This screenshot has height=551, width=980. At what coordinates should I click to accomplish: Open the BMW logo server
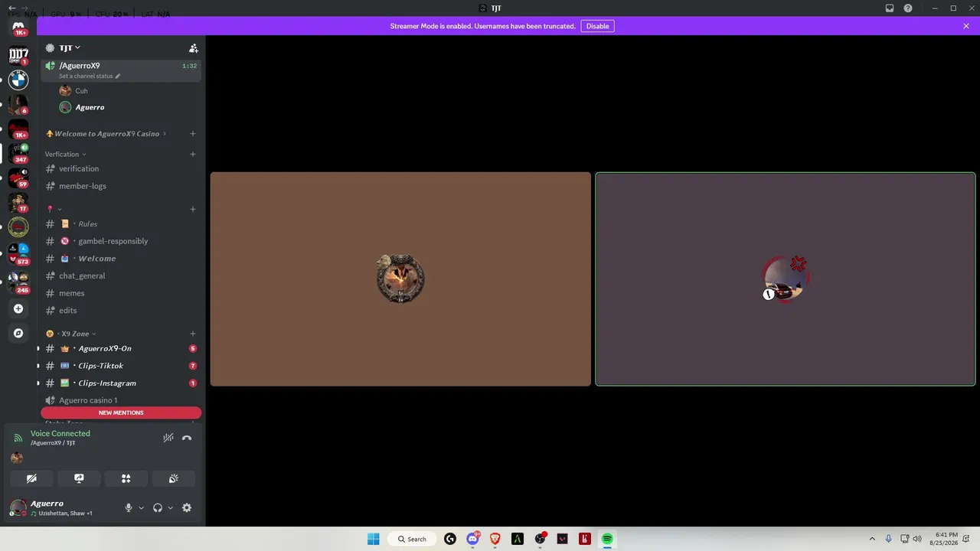pyautogui.click(x=18, y=80)
